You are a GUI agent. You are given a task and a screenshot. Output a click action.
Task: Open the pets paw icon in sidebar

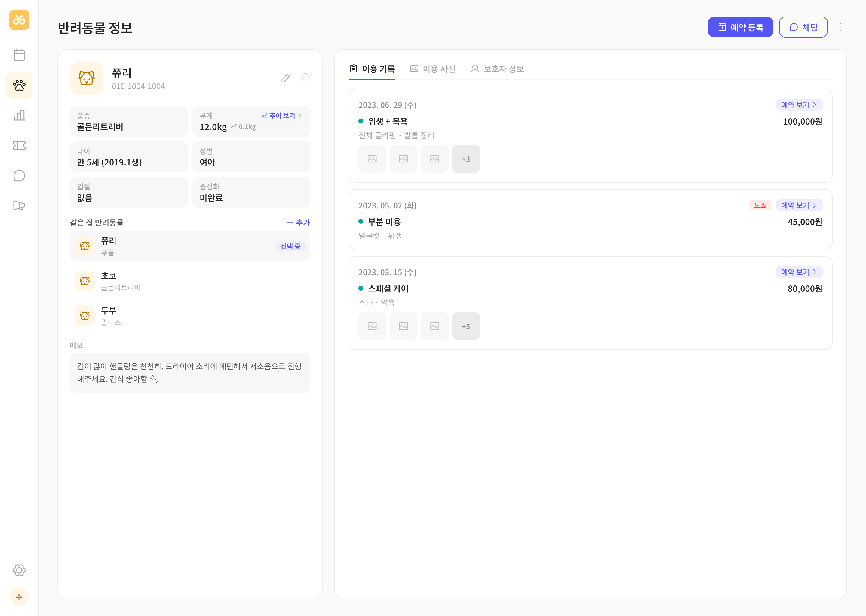[19, 85]
